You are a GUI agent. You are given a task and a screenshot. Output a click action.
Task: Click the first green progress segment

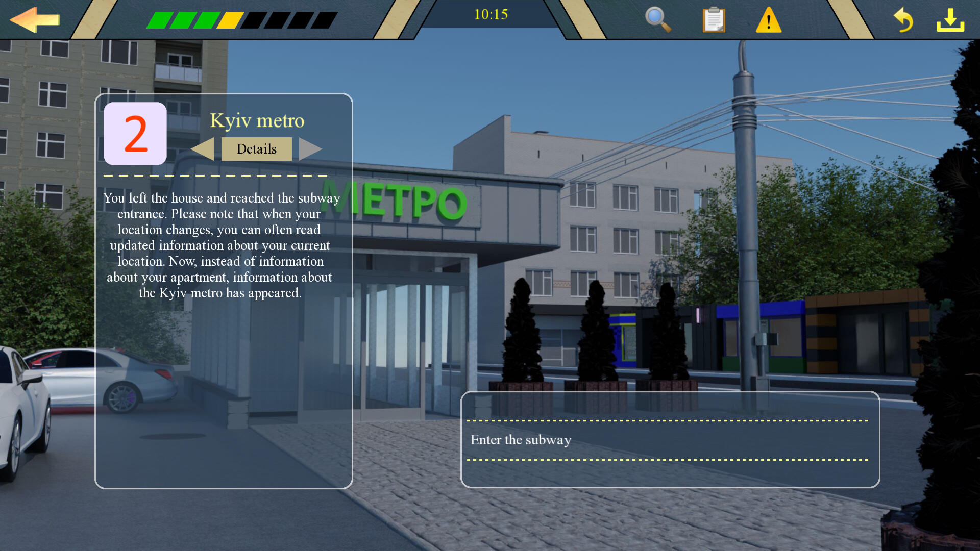tap(159, 20)
